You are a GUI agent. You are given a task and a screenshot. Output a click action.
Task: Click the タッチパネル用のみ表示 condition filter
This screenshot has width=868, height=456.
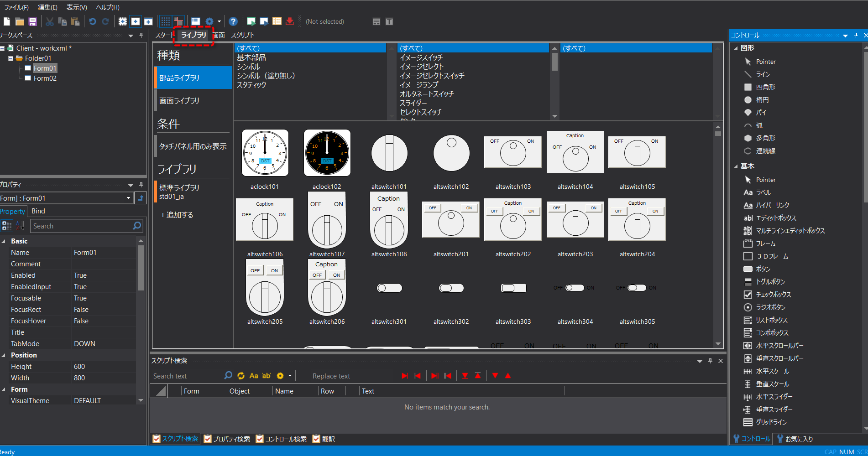coord(193,146)
